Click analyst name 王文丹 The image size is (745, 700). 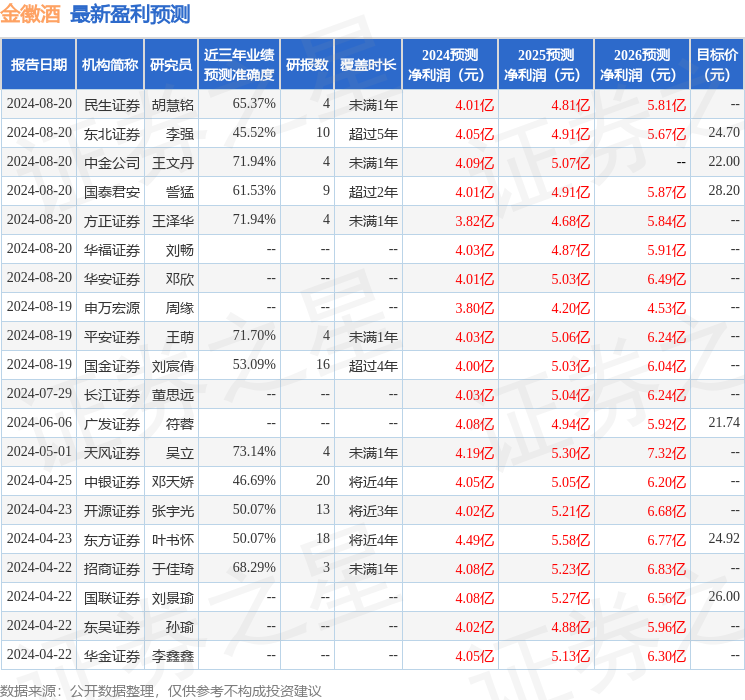coord(173,163)
